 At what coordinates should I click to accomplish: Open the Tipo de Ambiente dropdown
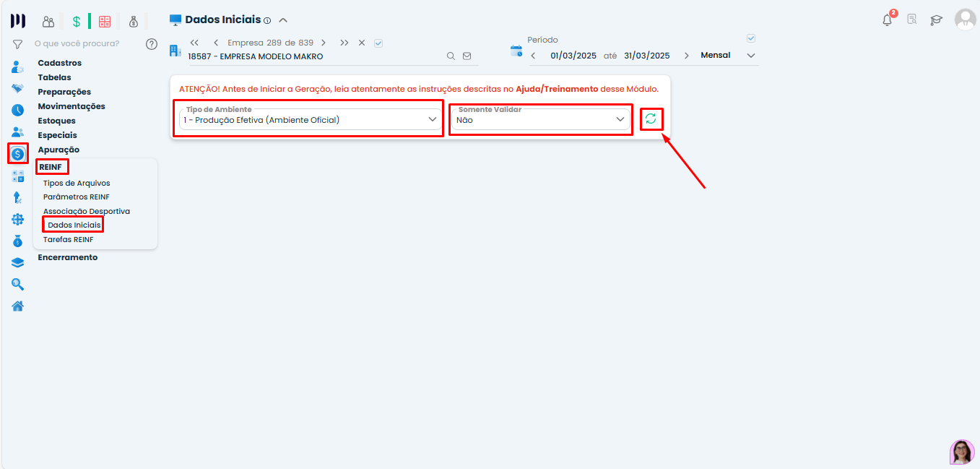click(x=309, y=119)
